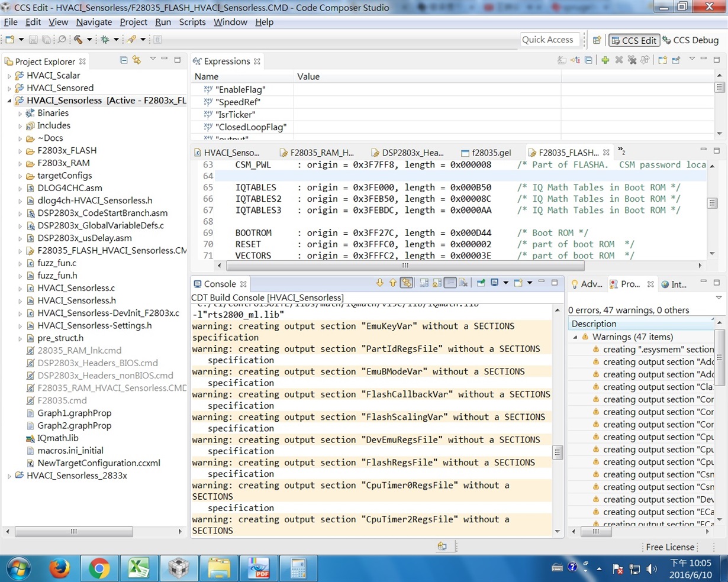Open the Scripts menu

click(192, 22)
